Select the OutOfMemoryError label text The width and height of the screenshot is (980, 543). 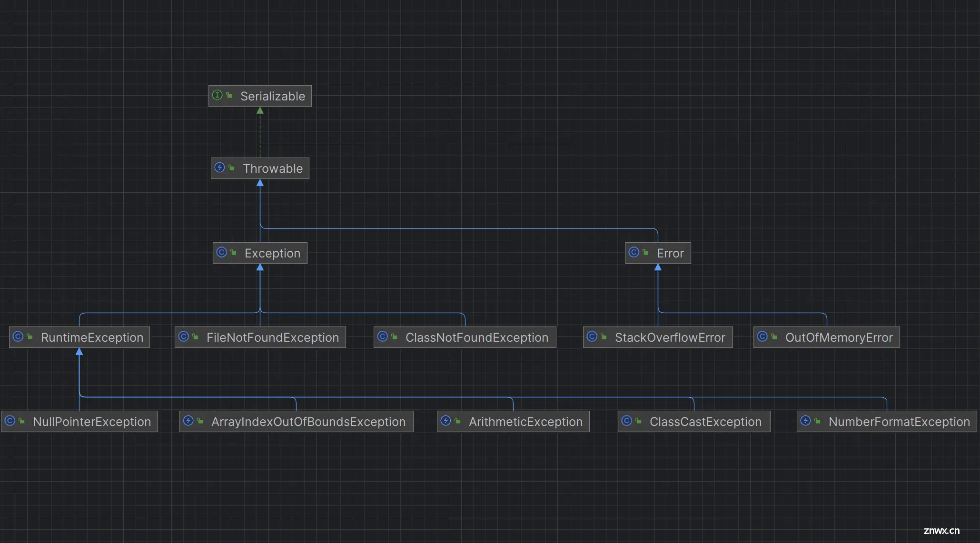[839, 337]
